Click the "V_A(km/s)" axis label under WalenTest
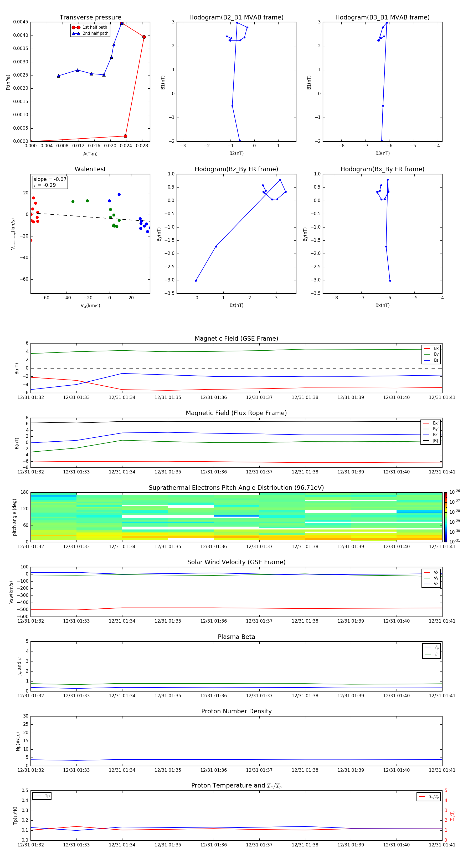Screen dimensions: 473x868 pyautogui.click(x=90, y=306)
